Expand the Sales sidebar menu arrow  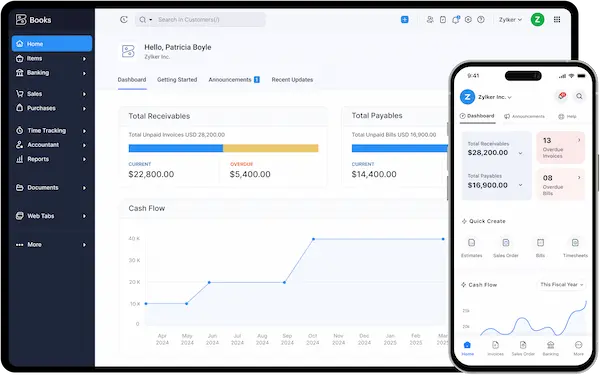84,94
